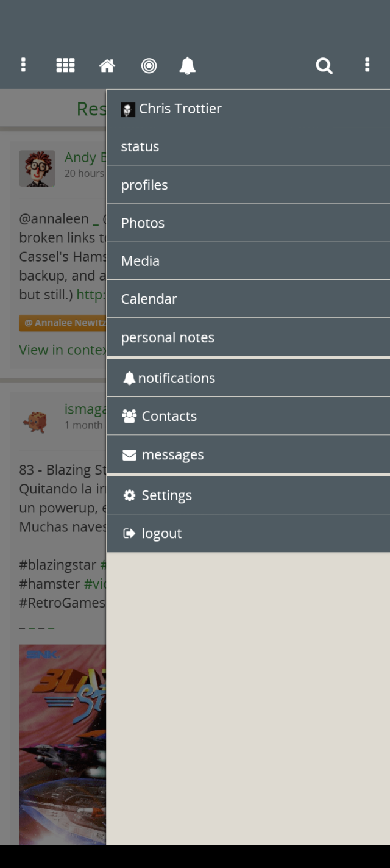The height and width of the screenshot is (868, 390).
Task: Click the home icon in top bar
Action: pos(107,65)
